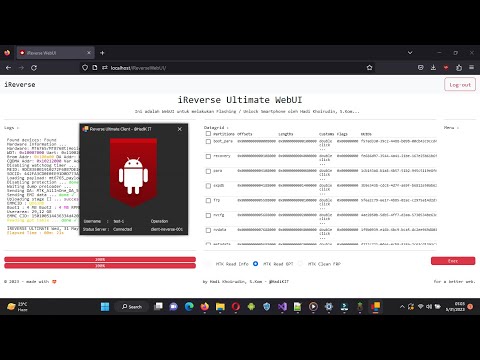480x360 pixels.
Task: List all tabs dropdown chevron
Action: (410, 53)
